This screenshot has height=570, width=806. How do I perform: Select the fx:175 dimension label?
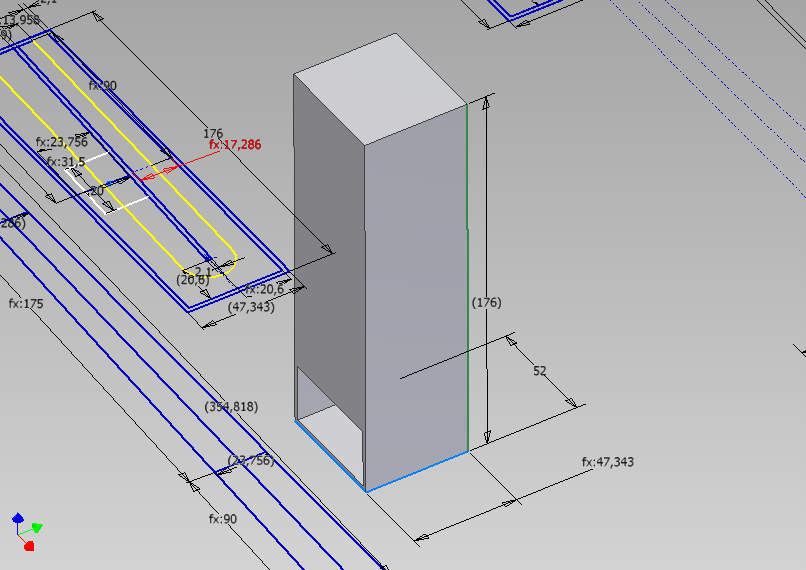(x=26, y=304)
